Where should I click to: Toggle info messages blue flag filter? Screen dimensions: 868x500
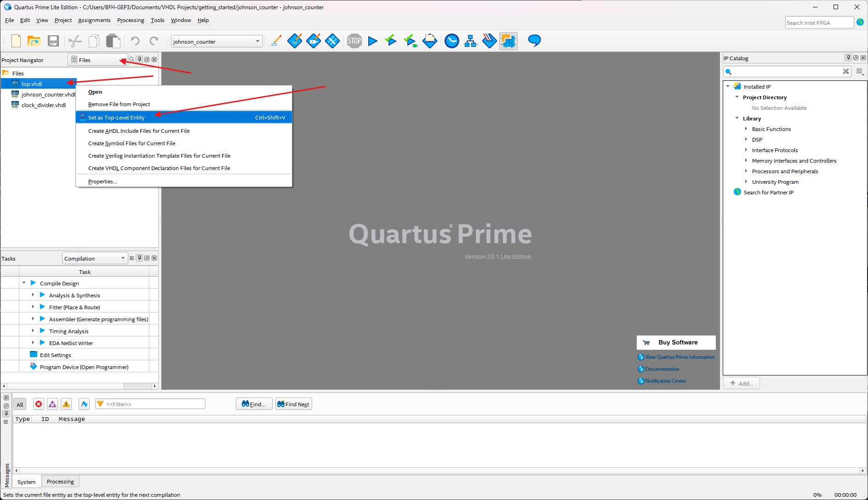(84, 404)
